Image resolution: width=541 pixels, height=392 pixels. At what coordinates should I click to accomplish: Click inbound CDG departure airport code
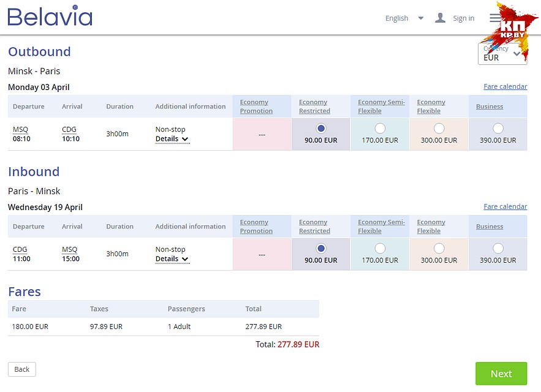[20, 249]
